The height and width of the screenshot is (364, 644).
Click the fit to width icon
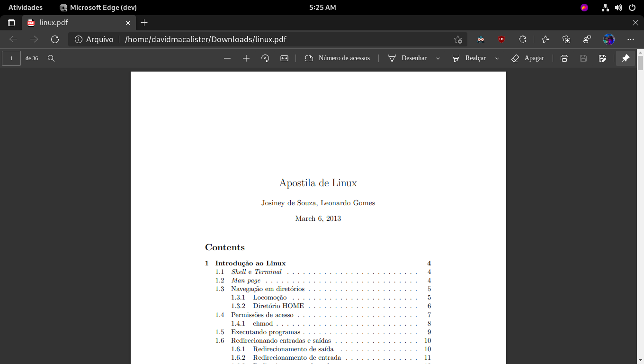click(284, 58)
